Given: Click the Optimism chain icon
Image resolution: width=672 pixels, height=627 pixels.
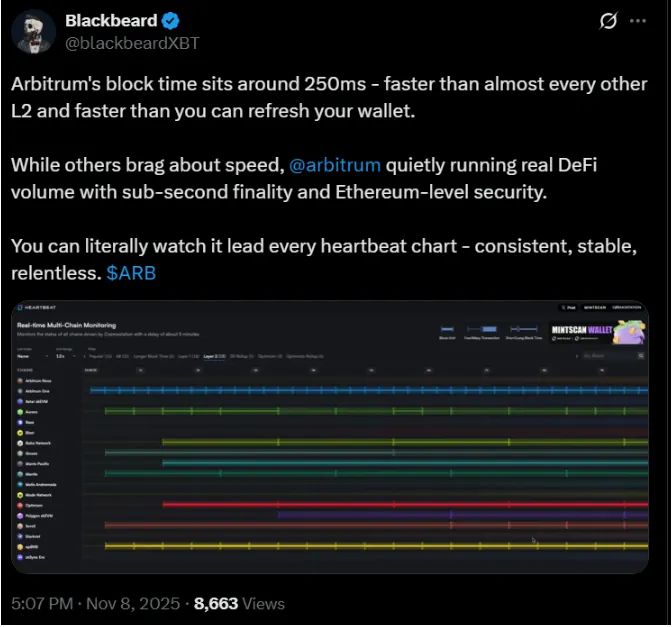Looking at the screenshot, I should pos(20,505).
